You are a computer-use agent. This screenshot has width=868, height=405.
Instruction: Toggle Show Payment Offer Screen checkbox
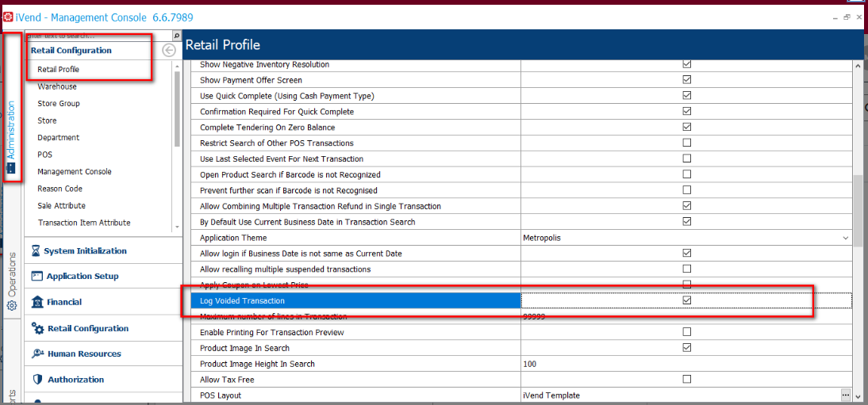pyautogui.click(x=687, y=80)
